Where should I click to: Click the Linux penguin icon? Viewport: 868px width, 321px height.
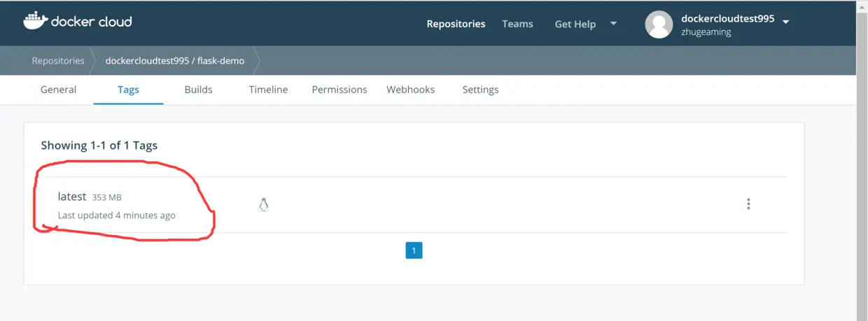(x=263, y=205)
